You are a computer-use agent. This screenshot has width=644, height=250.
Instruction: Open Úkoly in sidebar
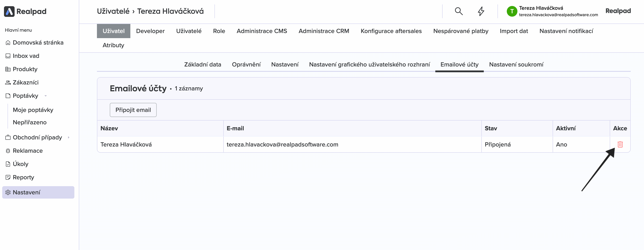click(21, 164)
